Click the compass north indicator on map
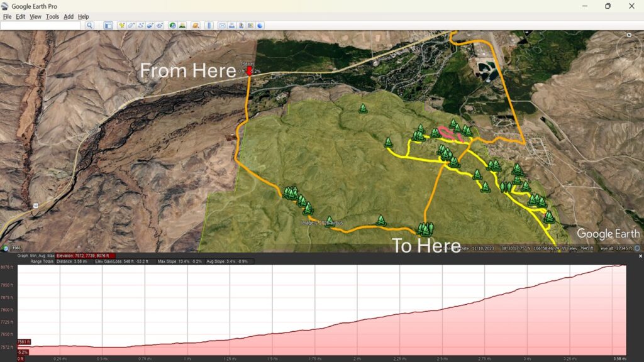Image resolution: width=644 pixels, height=362 pixels. (x=629, y=35)
